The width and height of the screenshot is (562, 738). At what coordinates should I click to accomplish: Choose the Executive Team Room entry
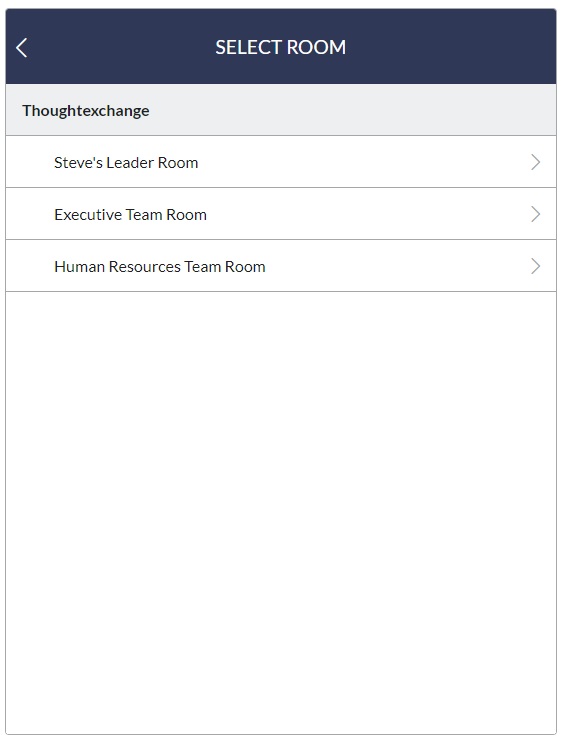[281, 214]
